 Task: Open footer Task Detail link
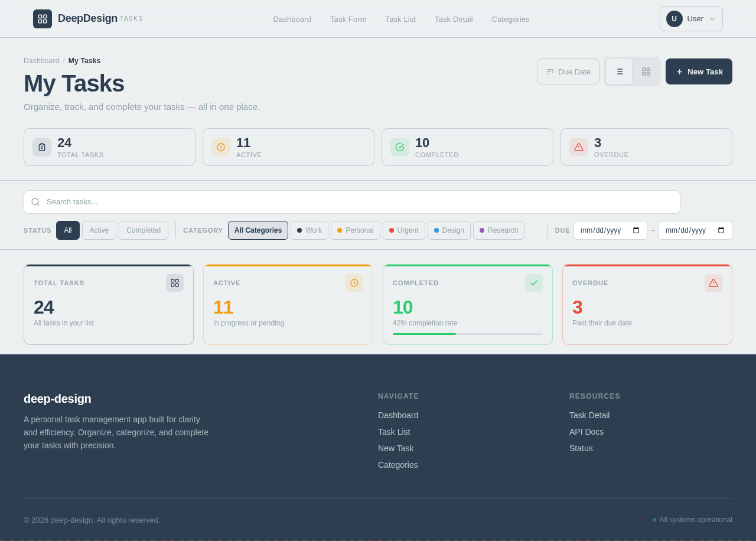[589, 415]
